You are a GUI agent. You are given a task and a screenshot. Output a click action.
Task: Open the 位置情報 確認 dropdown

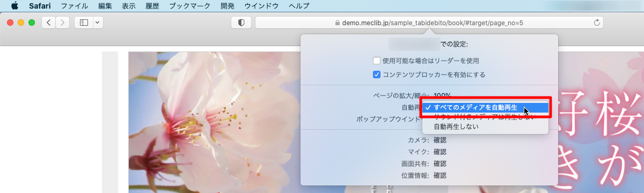(440, 176)
